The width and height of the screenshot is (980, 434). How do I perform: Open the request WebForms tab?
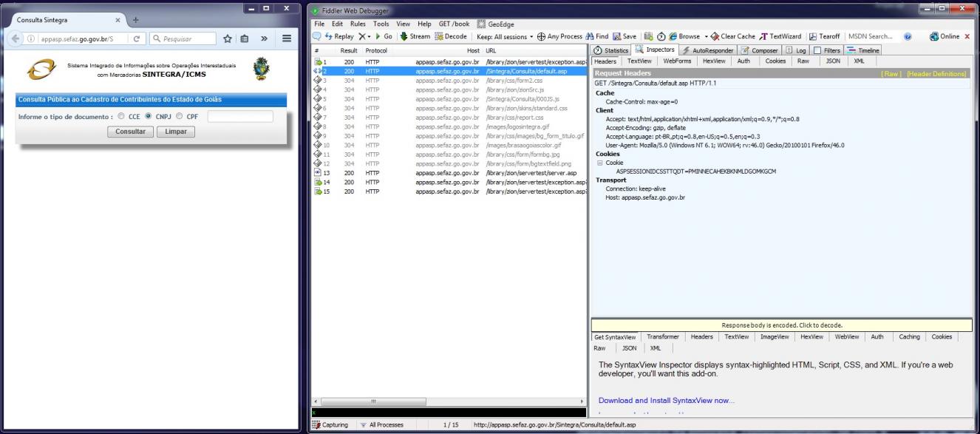pos(678,61)
